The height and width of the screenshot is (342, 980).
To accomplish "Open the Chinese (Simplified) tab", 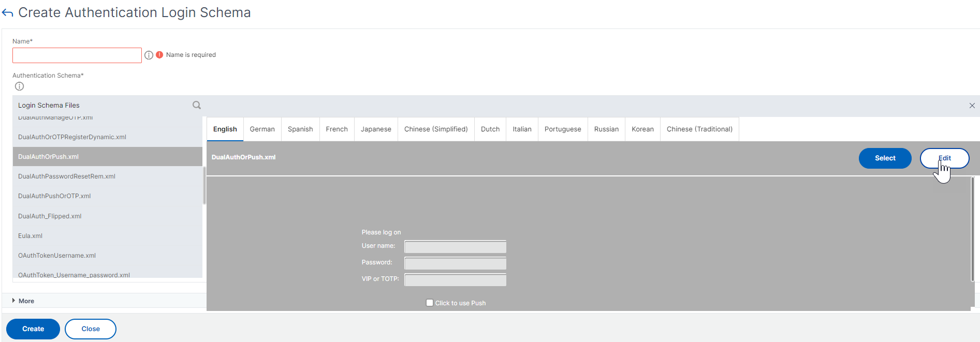I will point(436,129).
